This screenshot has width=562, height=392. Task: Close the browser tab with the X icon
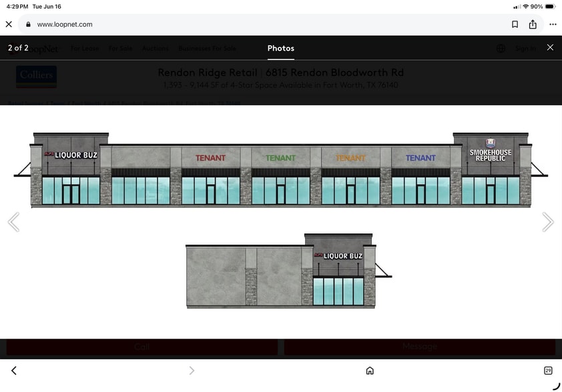(9, 24)
